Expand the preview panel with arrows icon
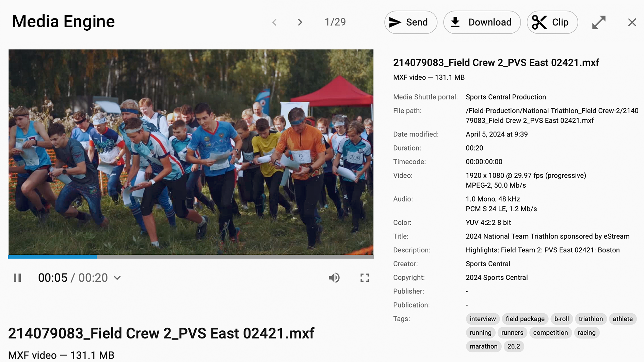The image size is (644, 362). [x=599, y=22]
